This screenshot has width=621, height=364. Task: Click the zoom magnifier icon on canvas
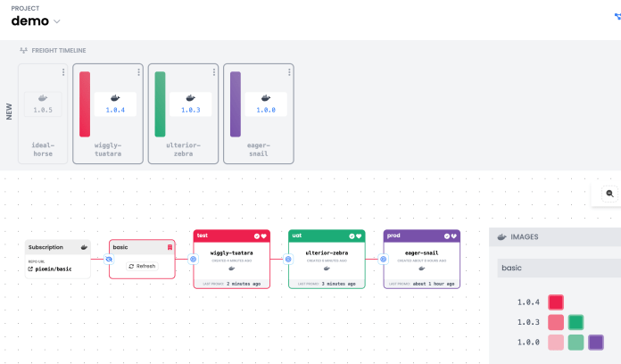click(x=610, y=193)
